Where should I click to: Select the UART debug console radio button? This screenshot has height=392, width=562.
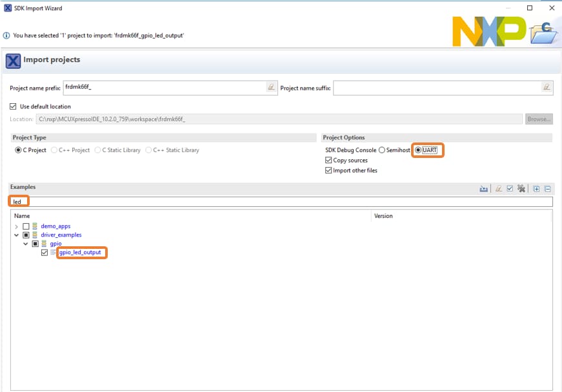(x=418, y=150)
